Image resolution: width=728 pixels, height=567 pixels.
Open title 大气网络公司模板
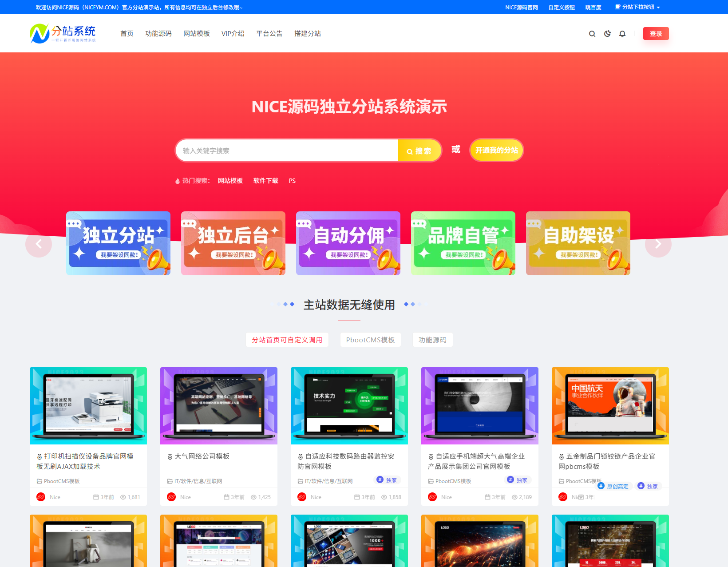click(x=202, y=456)
